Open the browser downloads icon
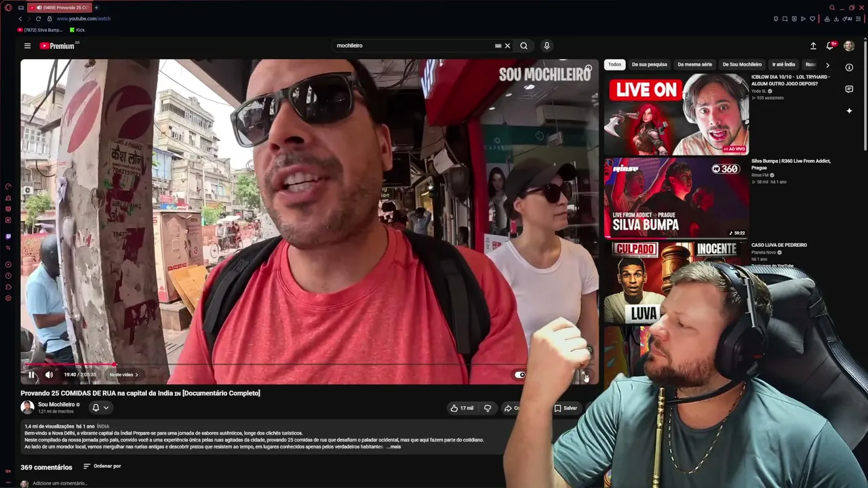This screenshot has width=868, height=488. [x=836, y=19]
